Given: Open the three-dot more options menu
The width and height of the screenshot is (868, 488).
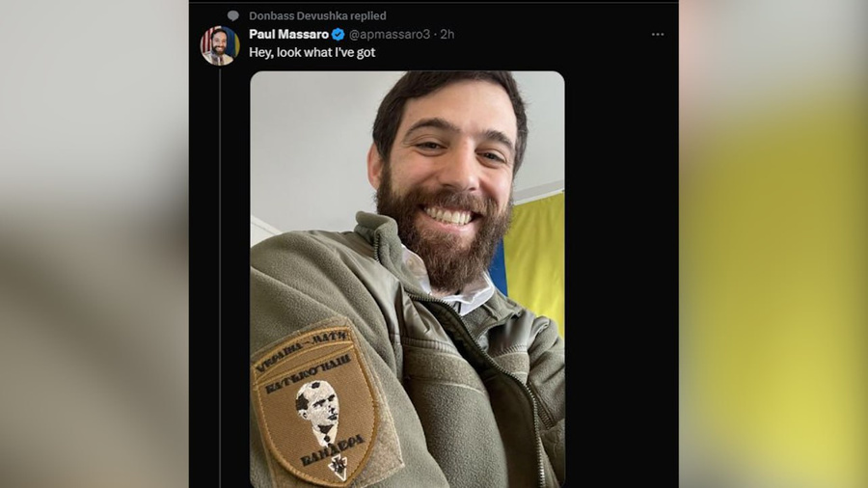Looking at the screenshot, I should (x=658, y=34).
